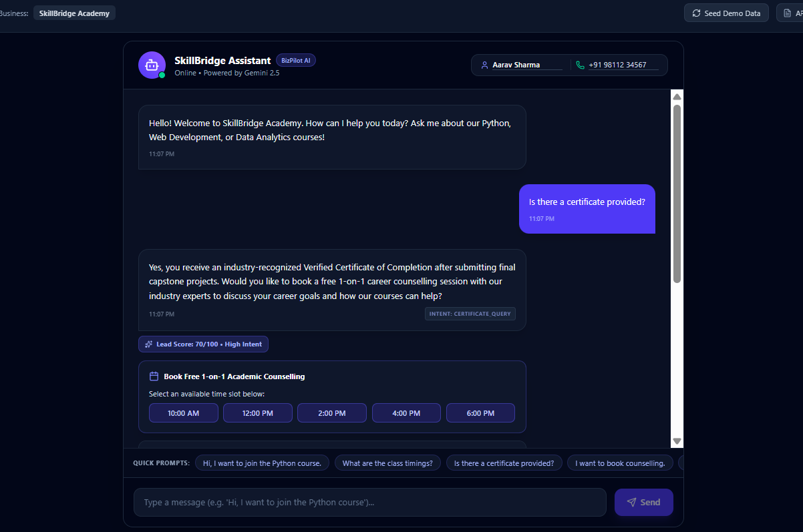Viewport: 803px width, 532px height.
Task: Use quick prompt 'I want to book counselling.'
Action: pyautogui.click(x=620, y=463)
